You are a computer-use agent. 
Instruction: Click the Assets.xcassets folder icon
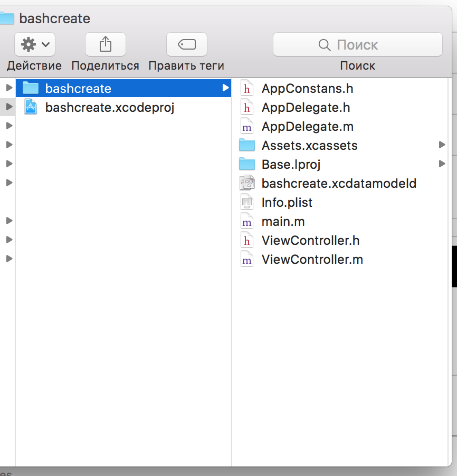247,145
